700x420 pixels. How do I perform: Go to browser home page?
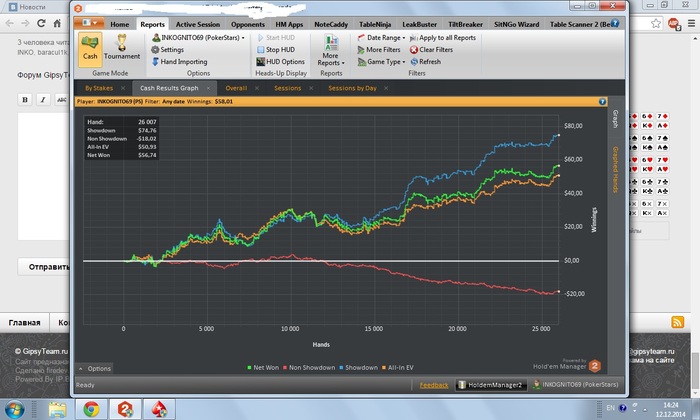click(x=57, y=23)
